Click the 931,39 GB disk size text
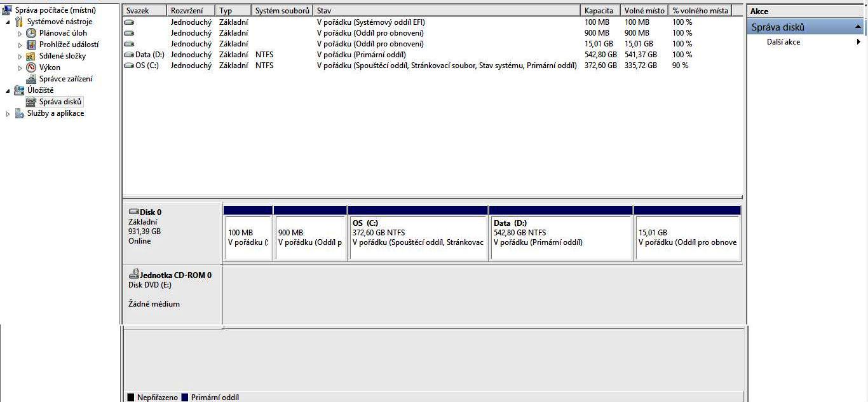Viewport: 868px width, 402px height. pyautogui.click(x=144, y=232)
